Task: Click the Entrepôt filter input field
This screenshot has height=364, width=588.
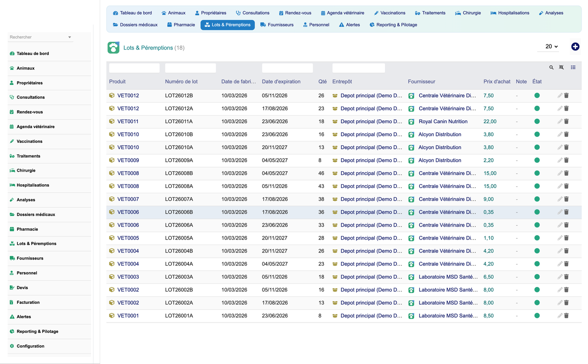Action: [x=358, y=68]
